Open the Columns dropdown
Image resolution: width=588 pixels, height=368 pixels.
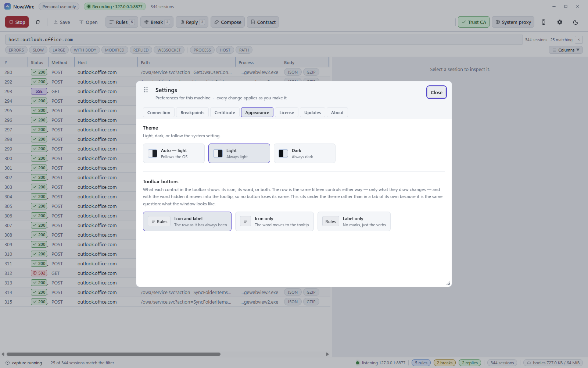click(x=566, y=50)
